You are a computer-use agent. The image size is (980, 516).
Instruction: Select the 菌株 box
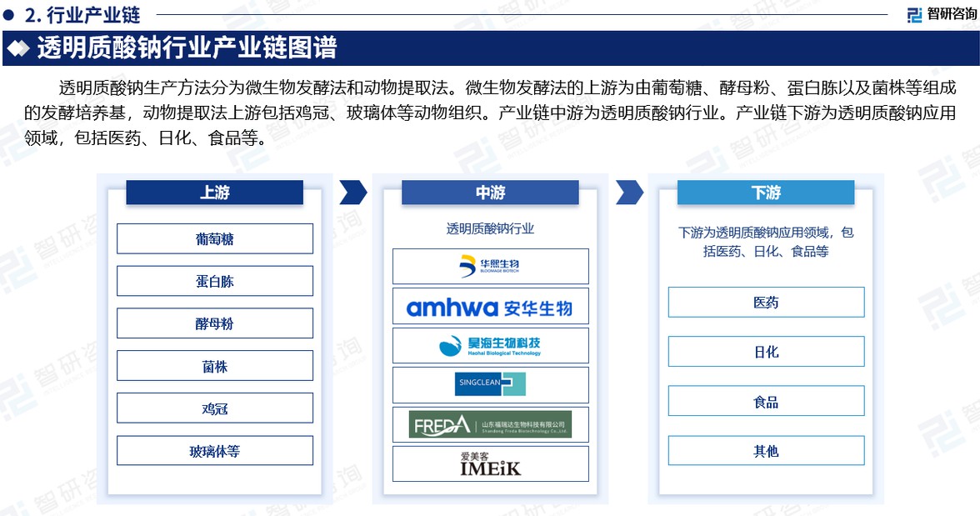coord(215,366)
